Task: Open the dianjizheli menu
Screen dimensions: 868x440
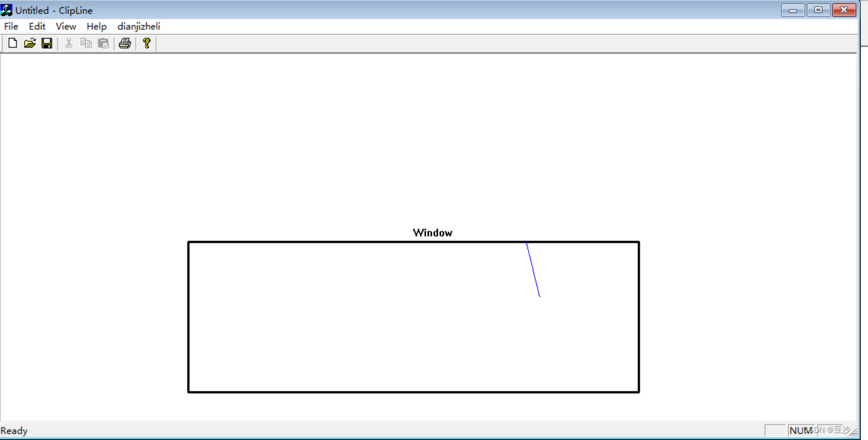Action: coord(139,26)
